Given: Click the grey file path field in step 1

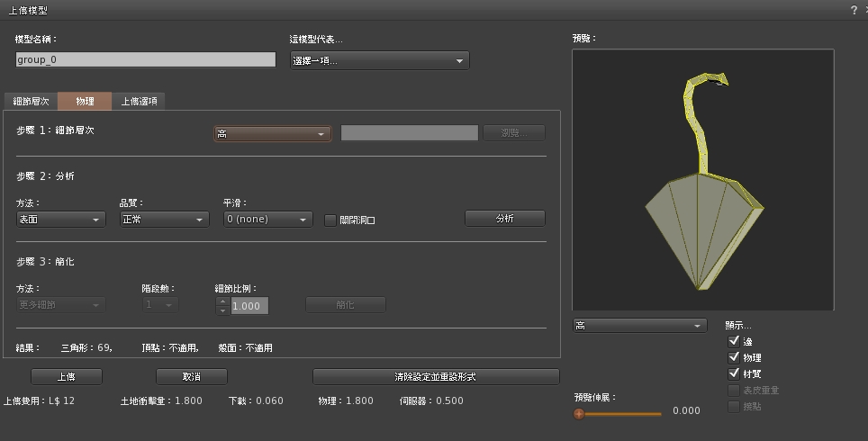Looking at the screenshot, I should 409,133.
